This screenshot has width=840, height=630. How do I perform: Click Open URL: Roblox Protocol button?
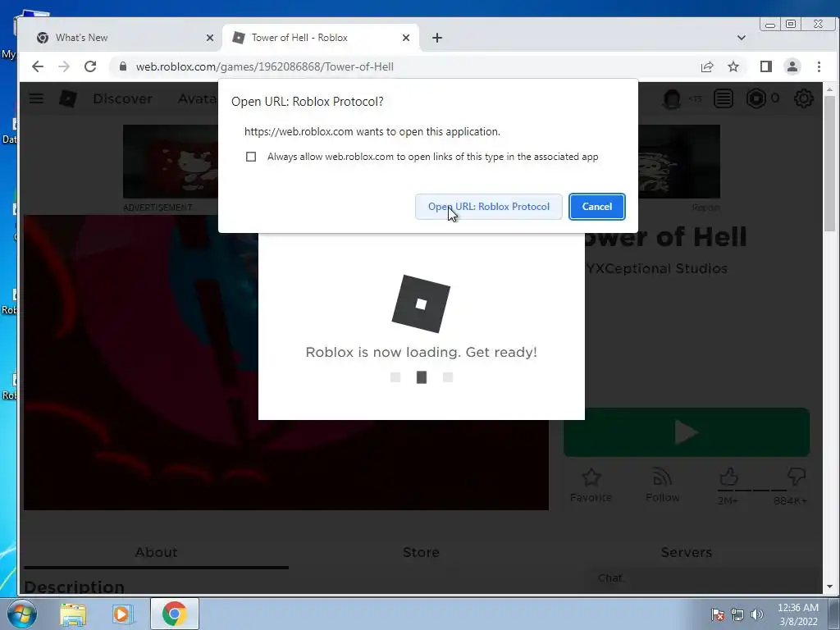(489, 207)
